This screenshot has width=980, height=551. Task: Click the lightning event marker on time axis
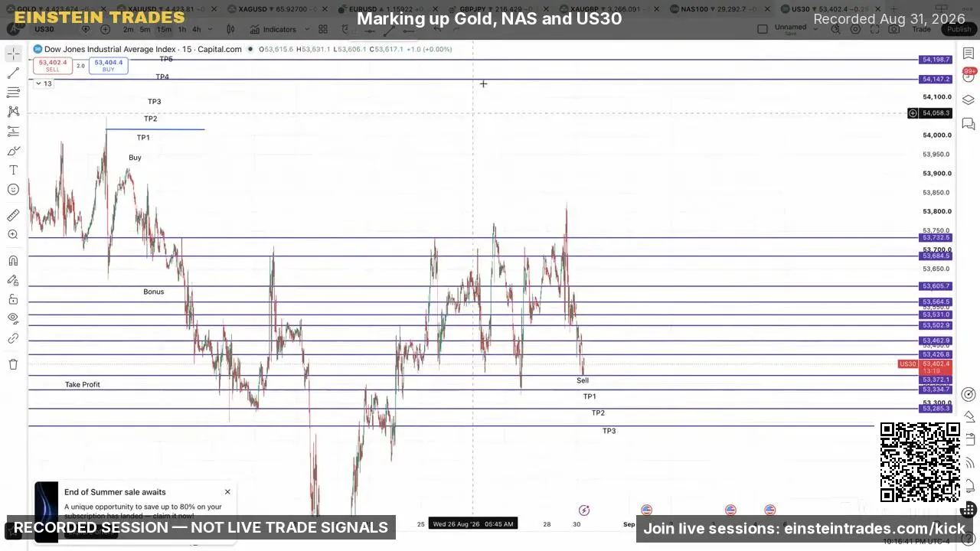click(584, 510)
